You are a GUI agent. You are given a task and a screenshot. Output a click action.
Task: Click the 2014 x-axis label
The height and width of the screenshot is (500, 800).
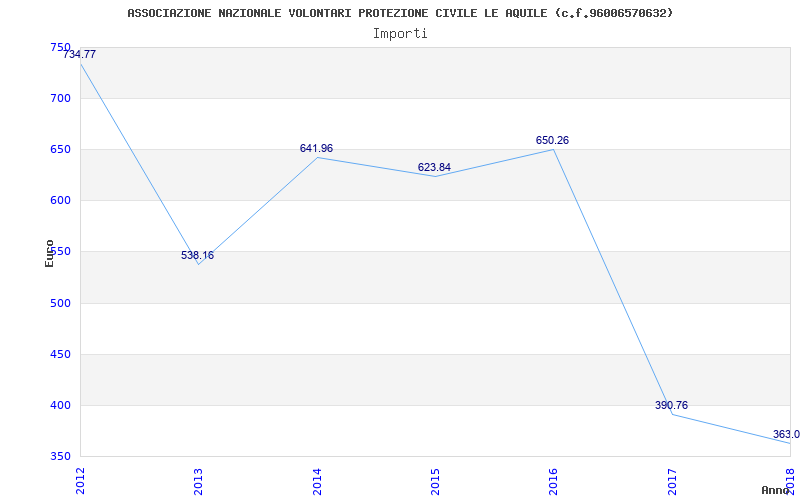click(317, 481)
